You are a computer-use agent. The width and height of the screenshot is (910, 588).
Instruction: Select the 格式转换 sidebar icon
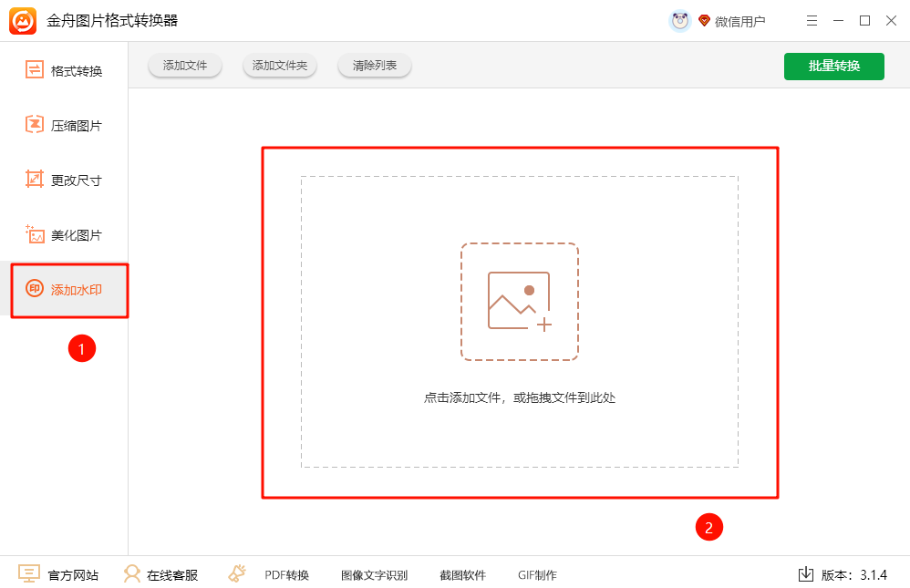click(35, 69)
